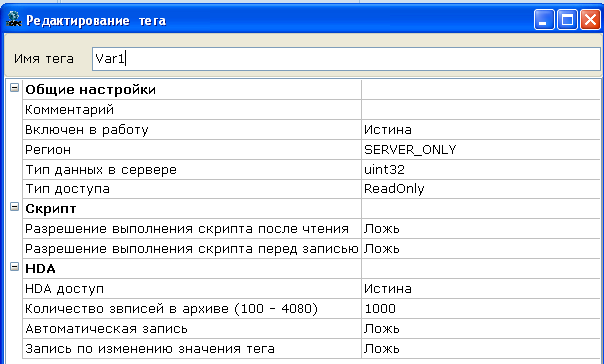Collapse the Скрипт section
Viewport: 604px width, 364px height.
[x=14, y=207]
